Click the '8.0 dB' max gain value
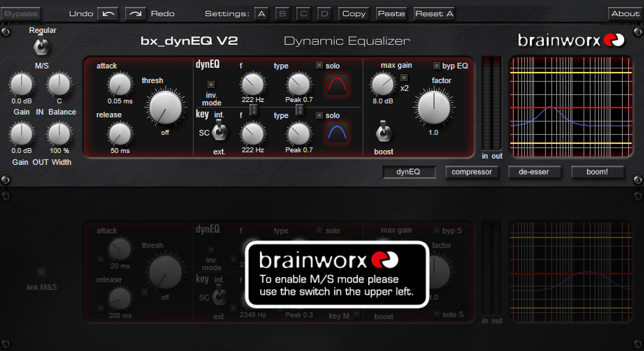The height and width of the screenshot is (351, 644). click(383, 101)
